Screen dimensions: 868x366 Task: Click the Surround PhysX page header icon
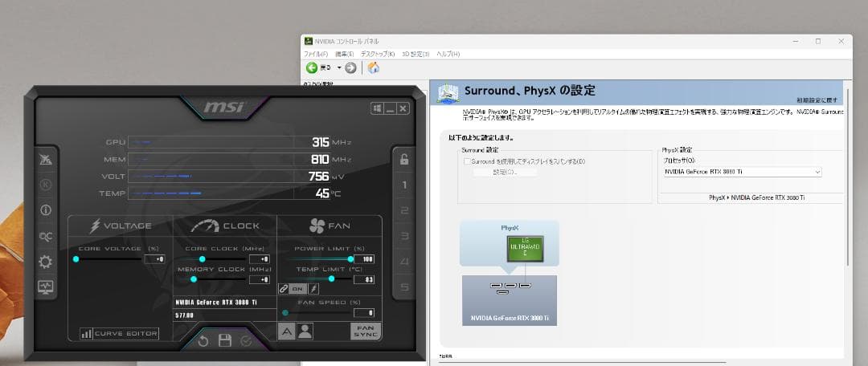[x=448, y=93]
